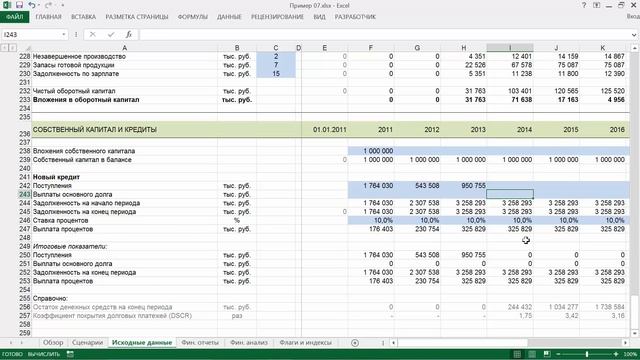The width and height of the screenshot is (640, 360).
Task: Click the Name Box showing I243
Action: coord(32,35)
